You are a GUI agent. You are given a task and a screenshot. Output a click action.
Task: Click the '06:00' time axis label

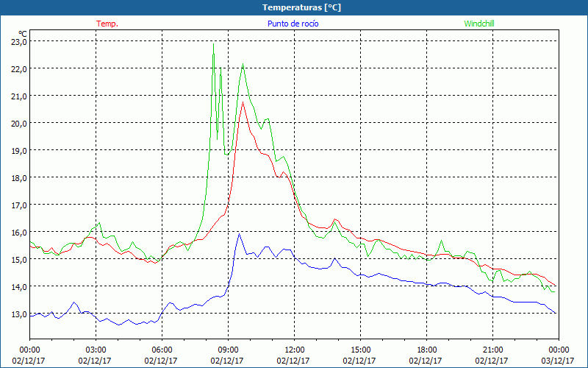(162, 350)
